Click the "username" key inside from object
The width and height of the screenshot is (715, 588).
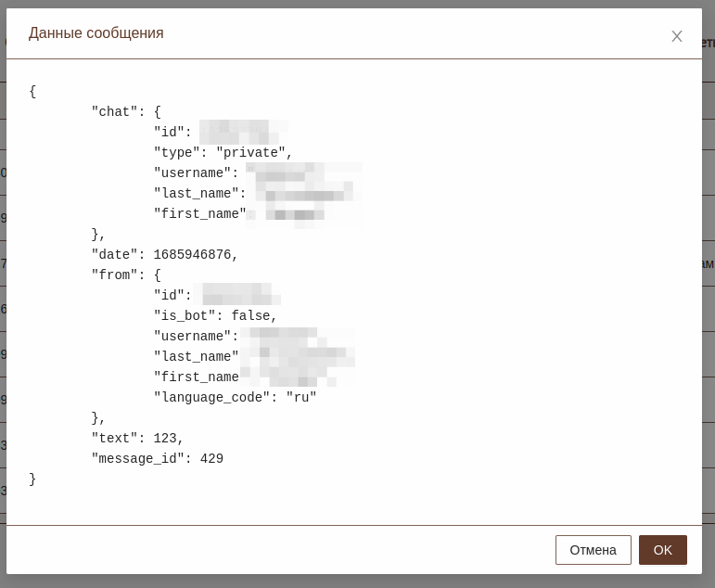click(192, 337)
